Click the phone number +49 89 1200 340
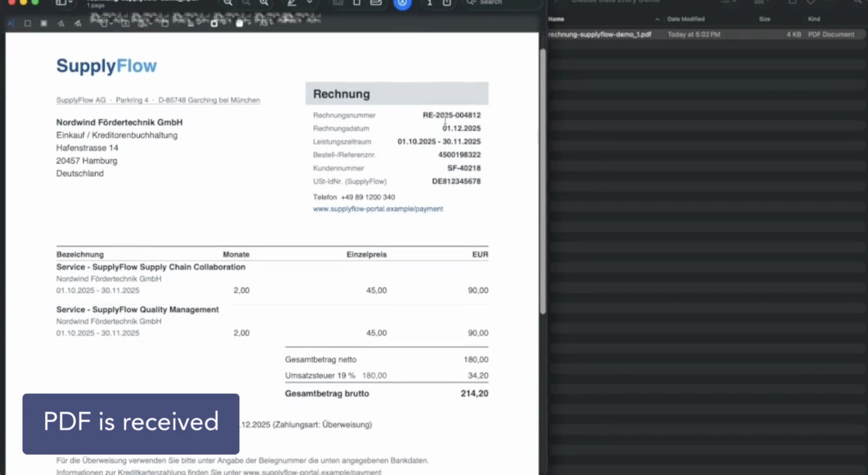This screenshot has width=868, height=475. [x=368, y=197]
